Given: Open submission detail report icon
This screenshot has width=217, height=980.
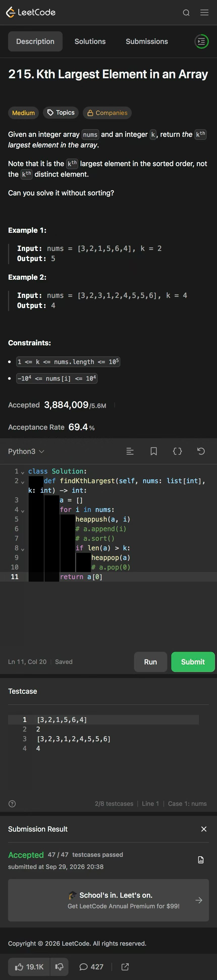Looking at the screenshot, I should point(201,860).
